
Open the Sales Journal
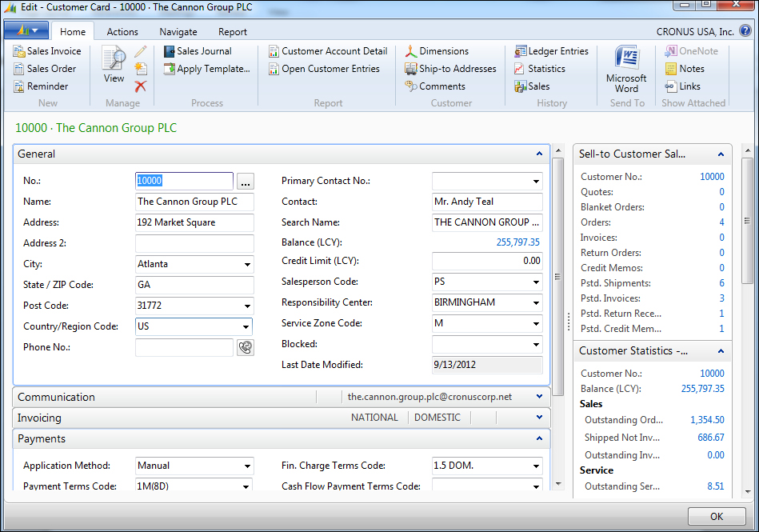[x=198, y=51]
